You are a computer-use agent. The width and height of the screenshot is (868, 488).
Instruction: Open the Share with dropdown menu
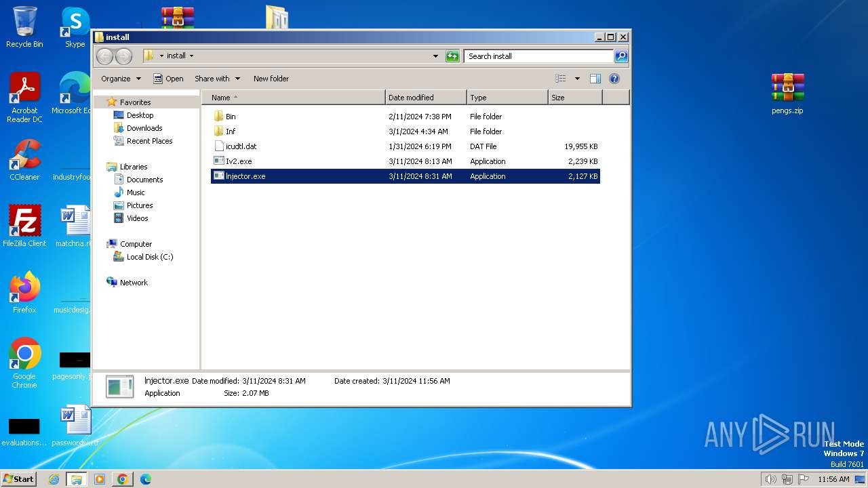click(217, 79)
